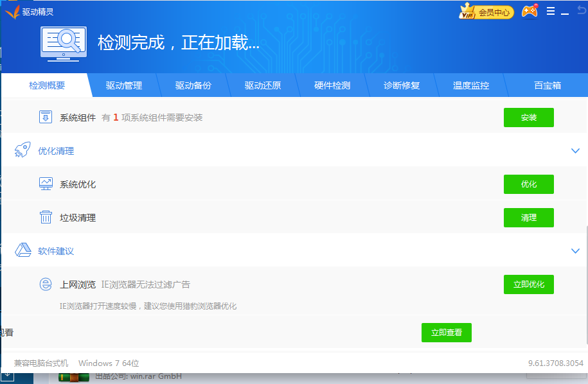Open the hamburger main menu icon
The height and width of the screenshot is (384, 588).
point(551,12)
